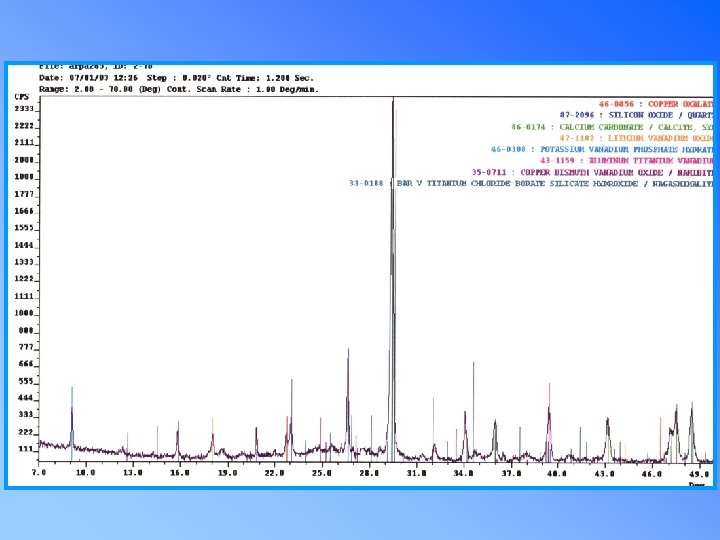The width and height of the screenshot is (720, 540).
Task: Click the x-axis label 49.0
Action: (698, 472)
